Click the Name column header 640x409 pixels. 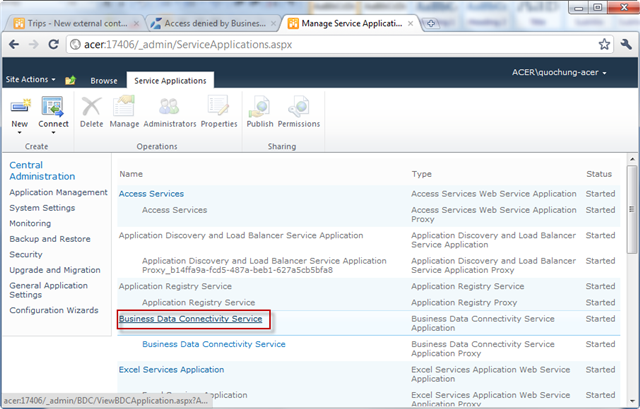pos(131,174)
